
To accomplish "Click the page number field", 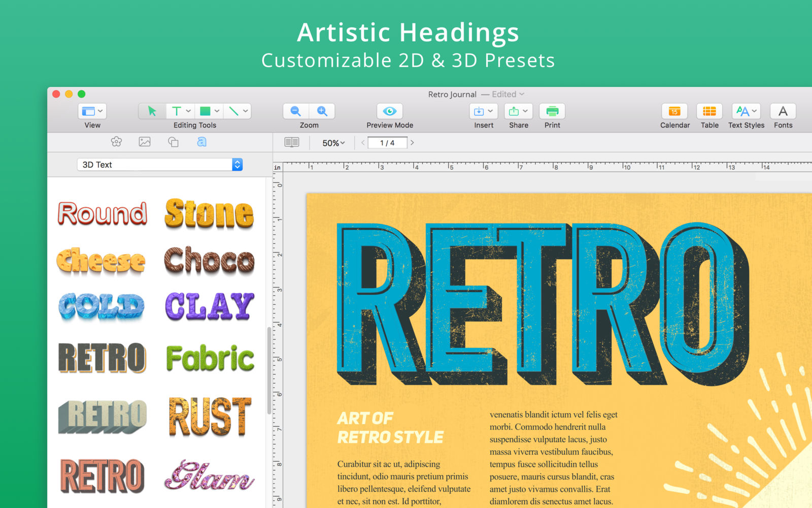I will 387,143.
